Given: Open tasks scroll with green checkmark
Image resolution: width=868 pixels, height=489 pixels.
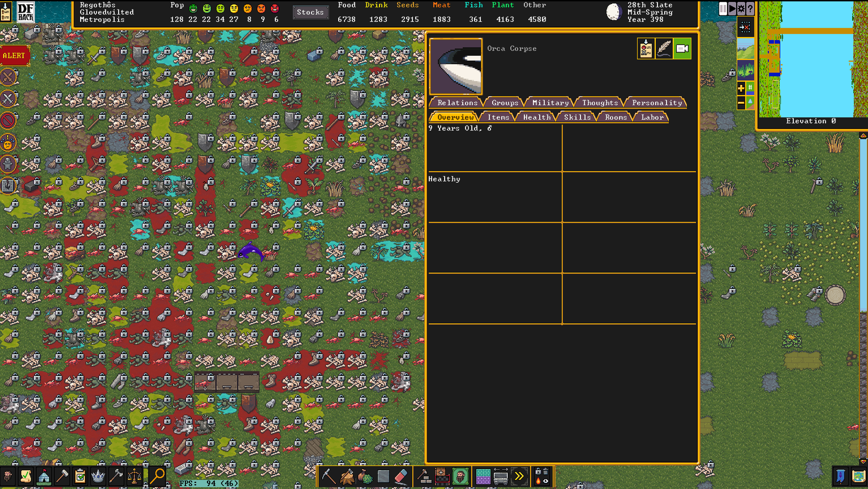Looking at the screenshot, I should click(26, 476).
